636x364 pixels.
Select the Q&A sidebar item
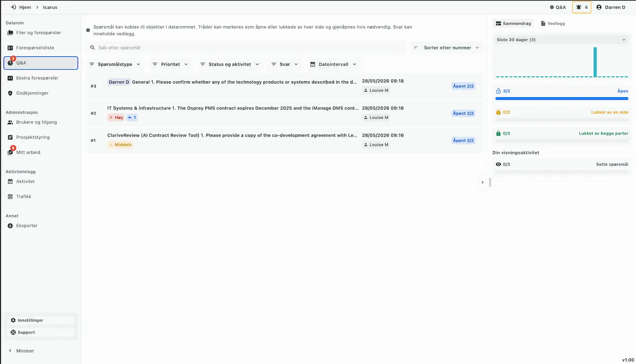point(40,63)
